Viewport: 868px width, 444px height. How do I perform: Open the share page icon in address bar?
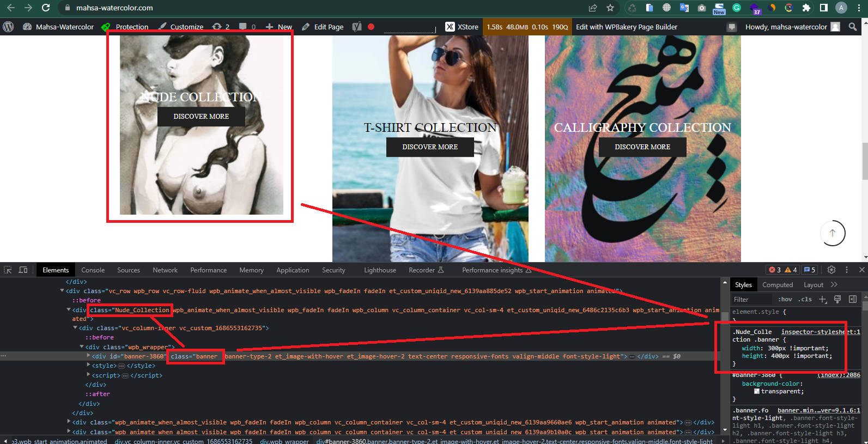pos(593,8)
